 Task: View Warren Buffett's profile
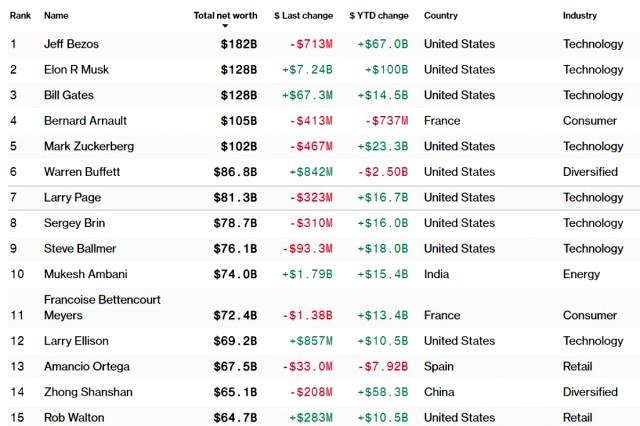[83, 172]
